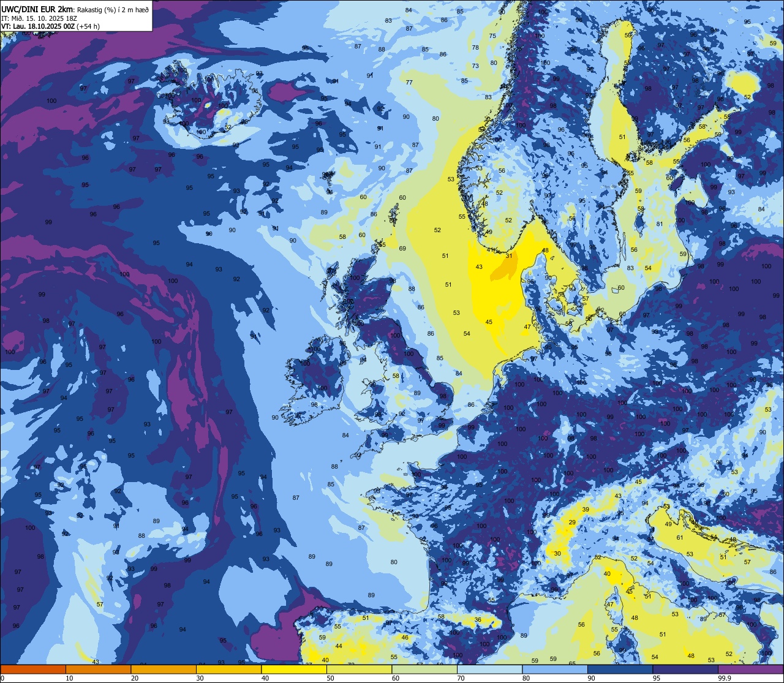Click the medium blue 90–95 legend swatch
The height and width of the screenshot is (683, 784).
coord(620,669)
